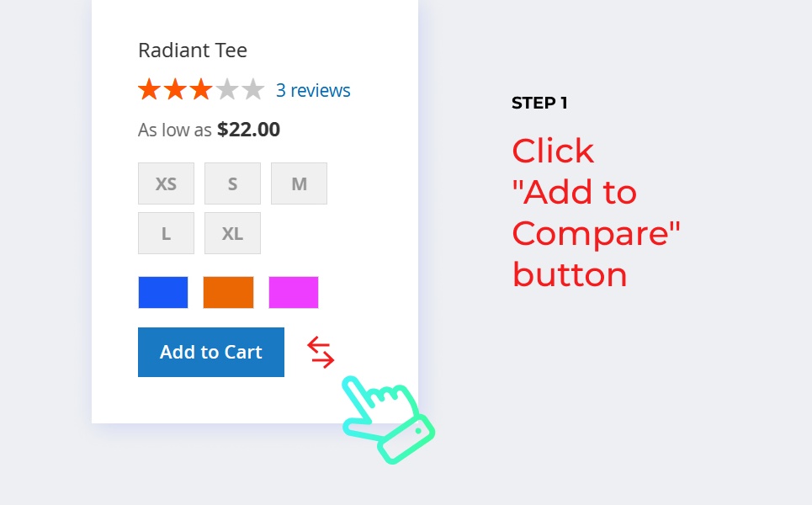Pick the blue color swatch
The height and width of the screenshot is (505, 812).
click(163, 292)
